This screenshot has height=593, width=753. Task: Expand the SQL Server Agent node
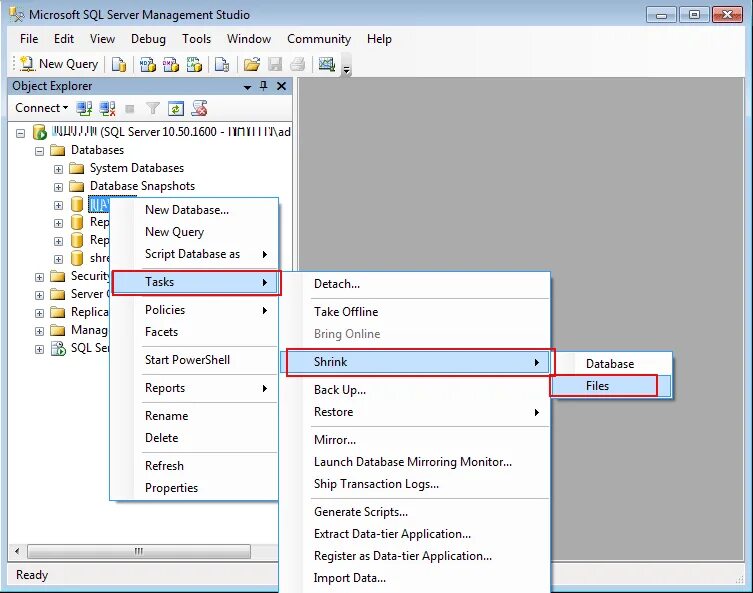(x=39, y=349)
